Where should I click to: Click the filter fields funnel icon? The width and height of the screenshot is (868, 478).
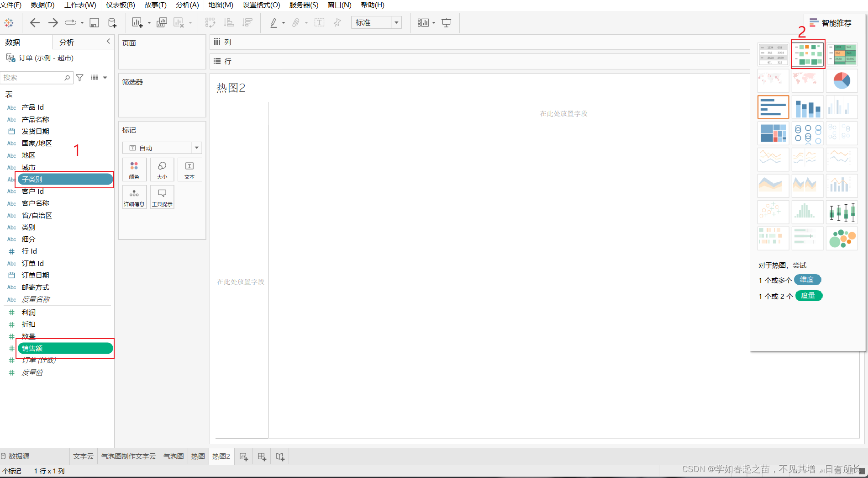80,78
